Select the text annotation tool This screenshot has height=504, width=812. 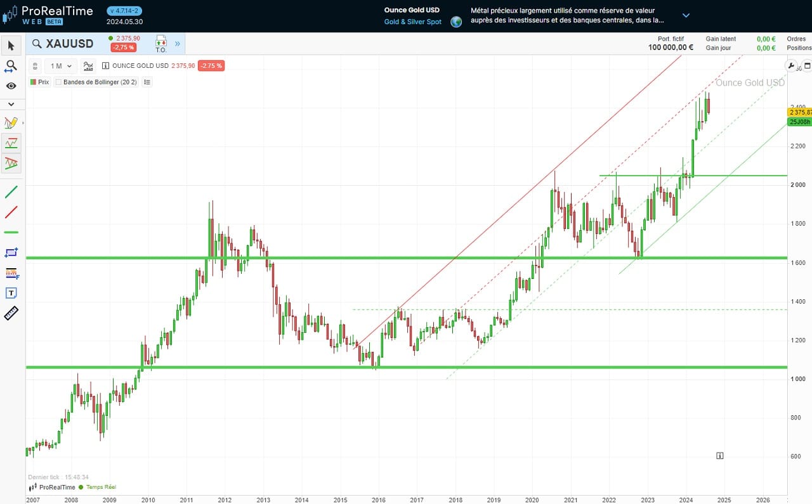tap(11, 293)
